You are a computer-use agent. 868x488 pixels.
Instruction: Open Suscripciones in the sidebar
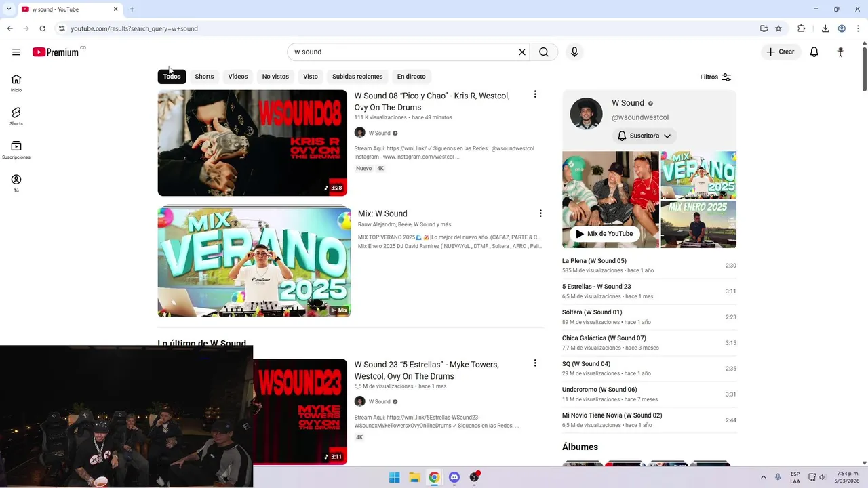(x=16, y=150)
